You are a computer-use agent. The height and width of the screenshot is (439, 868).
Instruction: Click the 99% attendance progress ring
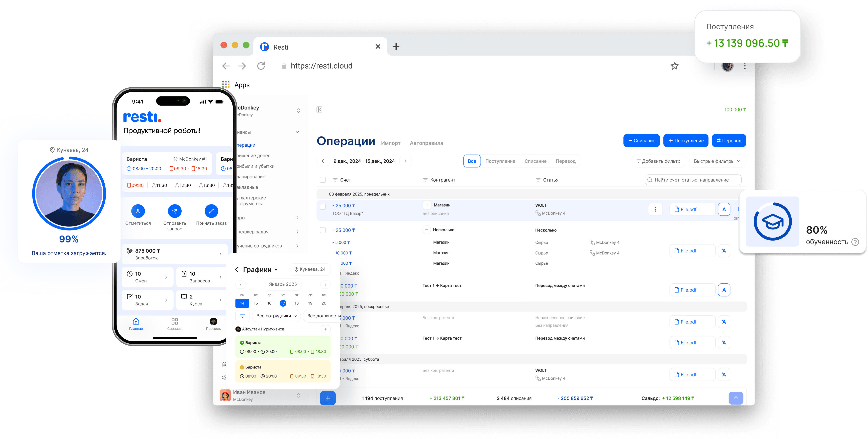(x=69, y=193)
